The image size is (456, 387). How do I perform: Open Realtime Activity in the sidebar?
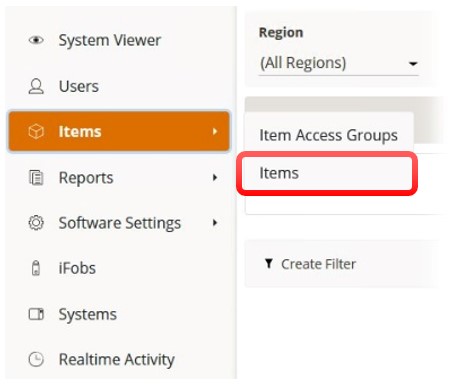tap(117, 360)
